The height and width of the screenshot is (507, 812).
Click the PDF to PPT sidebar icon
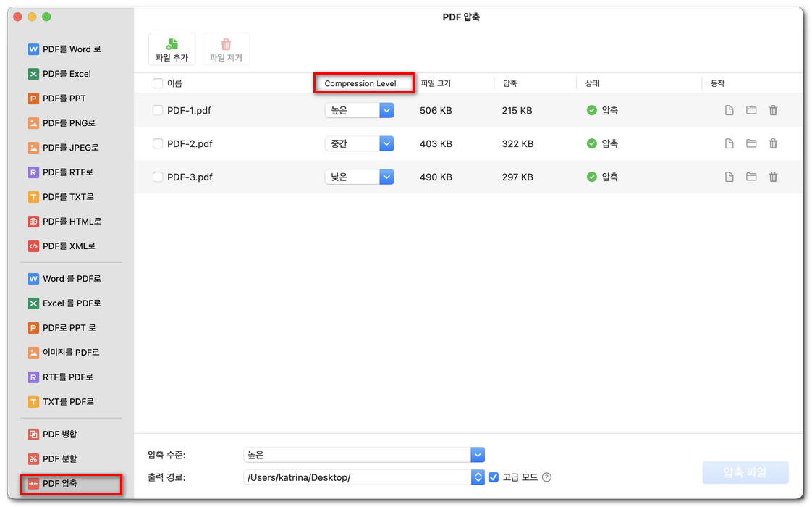click(33, 99)
